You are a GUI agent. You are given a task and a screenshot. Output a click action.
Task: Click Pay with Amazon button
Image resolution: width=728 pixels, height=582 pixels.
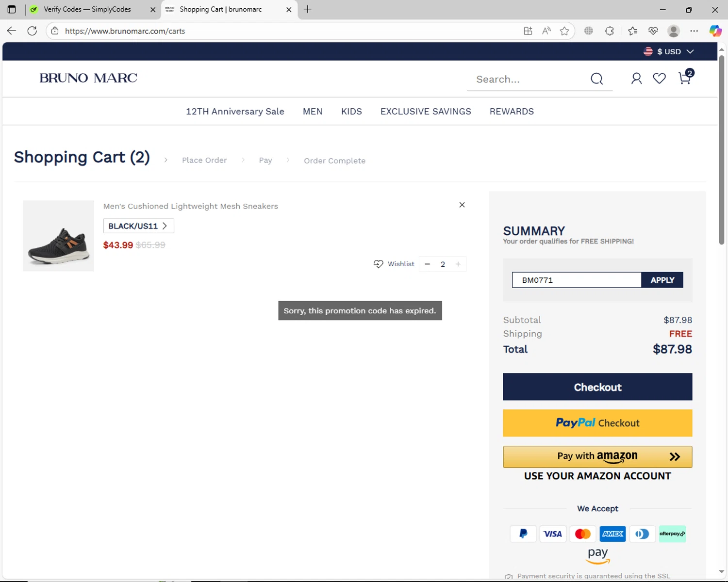click(597, 457)
